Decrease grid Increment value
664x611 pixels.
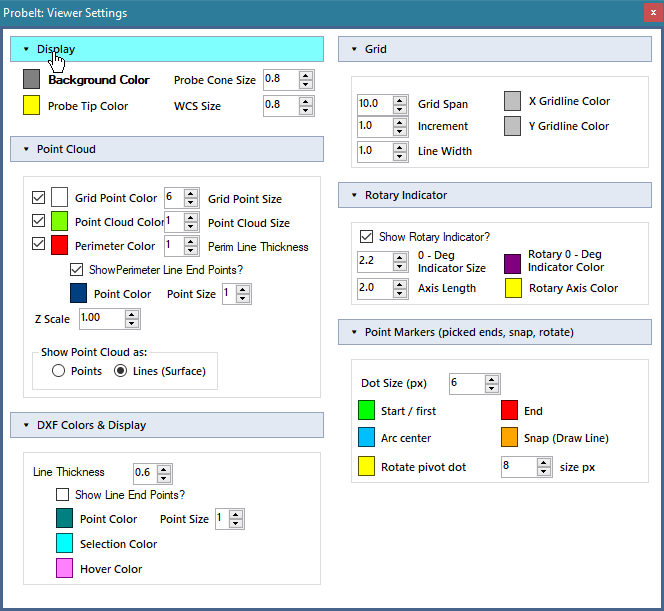[400, 131]
